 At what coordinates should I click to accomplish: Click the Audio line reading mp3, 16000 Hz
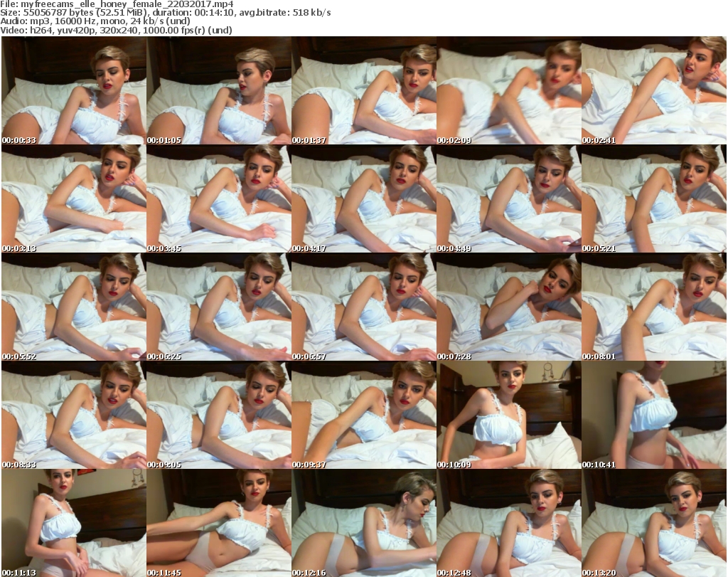tap(95, 21)
